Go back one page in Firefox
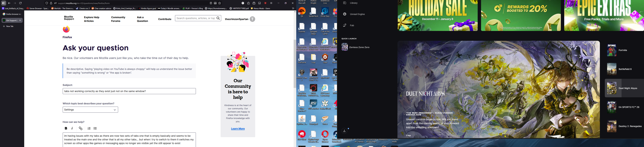The width and height of the screenshot is (644, 147). [10, 3]
